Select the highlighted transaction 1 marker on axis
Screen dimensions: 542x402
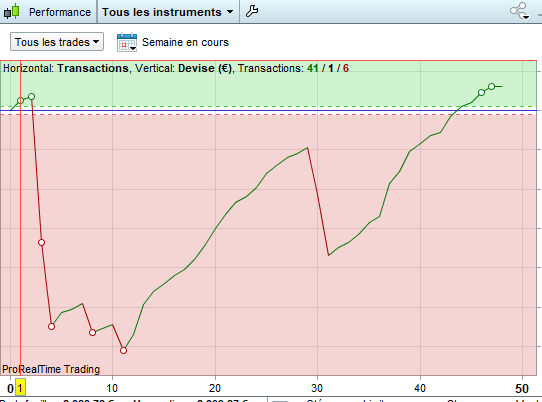20,388
